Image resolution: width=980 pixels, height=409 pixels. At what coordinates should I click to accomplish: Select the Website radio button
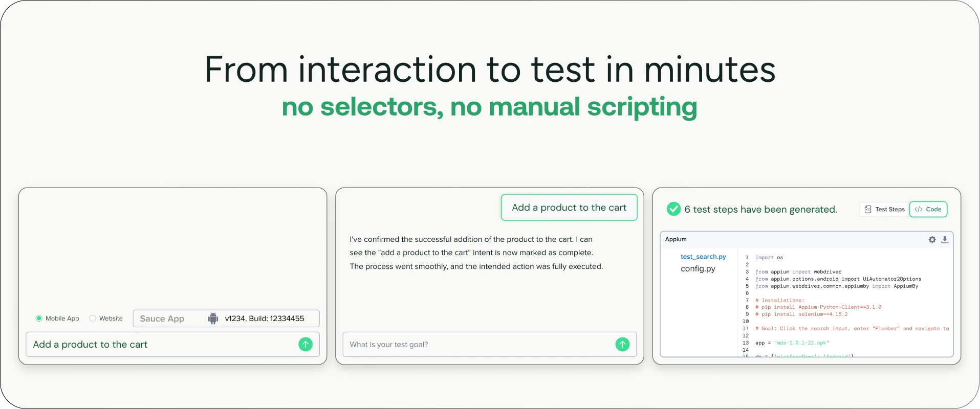click(93, 319)
